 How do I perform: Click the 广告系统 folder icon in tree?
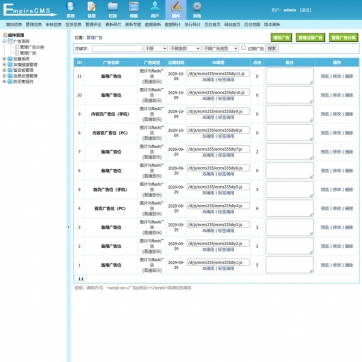click(10, 41)
